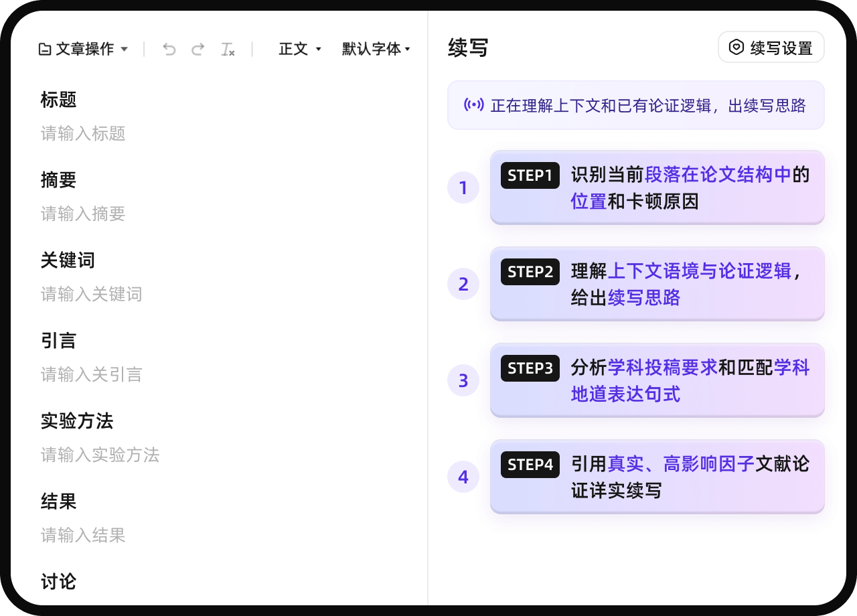Open the 文章操作 dropdown menu
This screenshot has width=857, height=616.
(x=84, y=49)
